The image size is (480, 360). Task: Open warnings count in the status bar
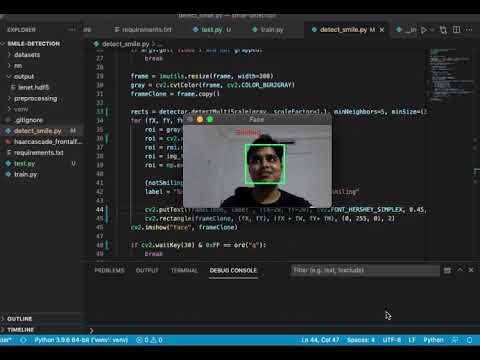pyautogui.click(x=156, y=340)
